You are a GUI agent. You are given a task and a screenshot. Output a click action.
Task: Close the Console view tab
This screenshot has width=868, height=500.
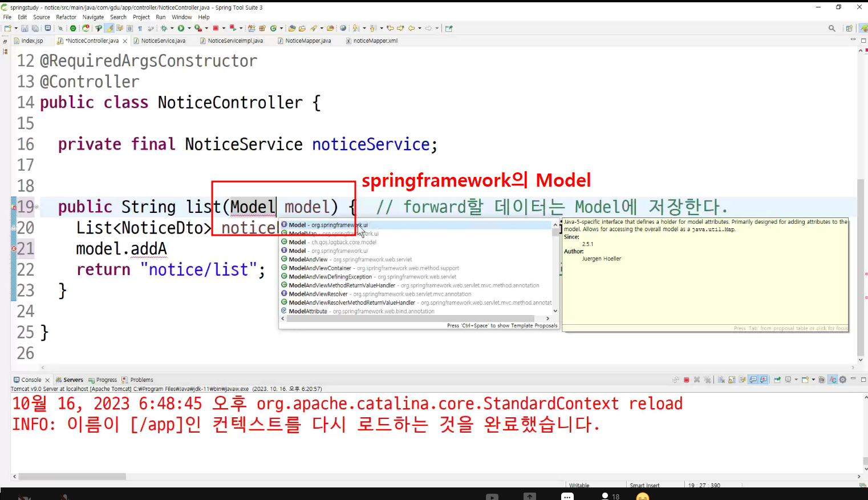click(x=47, y=380)
